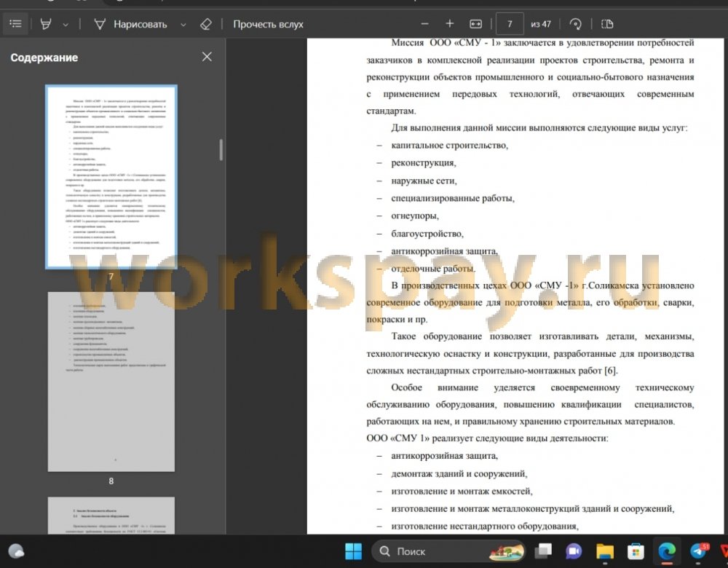Switch to Microsoft Edge taskbar icon

point(667,551)
